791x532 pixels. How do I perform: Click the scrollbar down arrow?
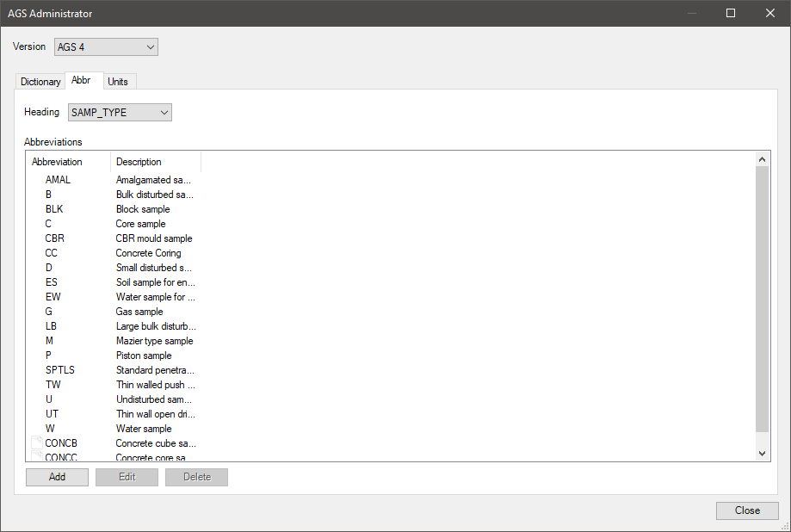pos(762,452)
